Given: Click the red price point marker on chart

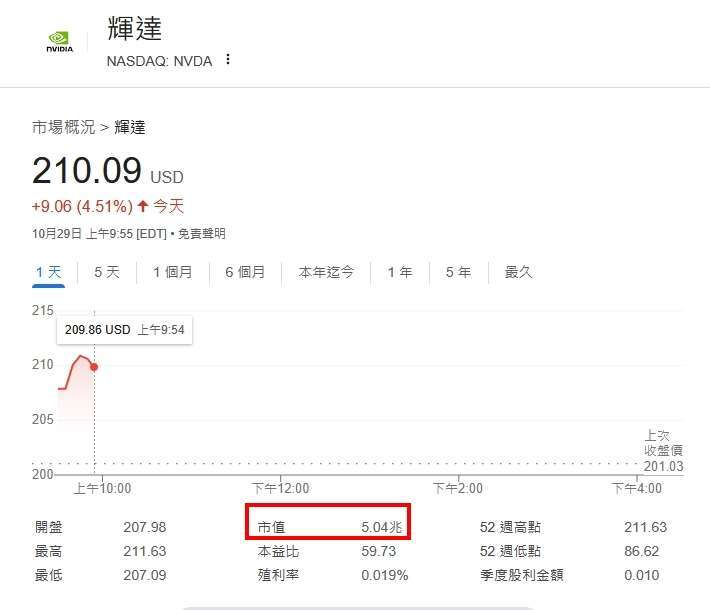Looking at the screenshot, I should point(94,367).
